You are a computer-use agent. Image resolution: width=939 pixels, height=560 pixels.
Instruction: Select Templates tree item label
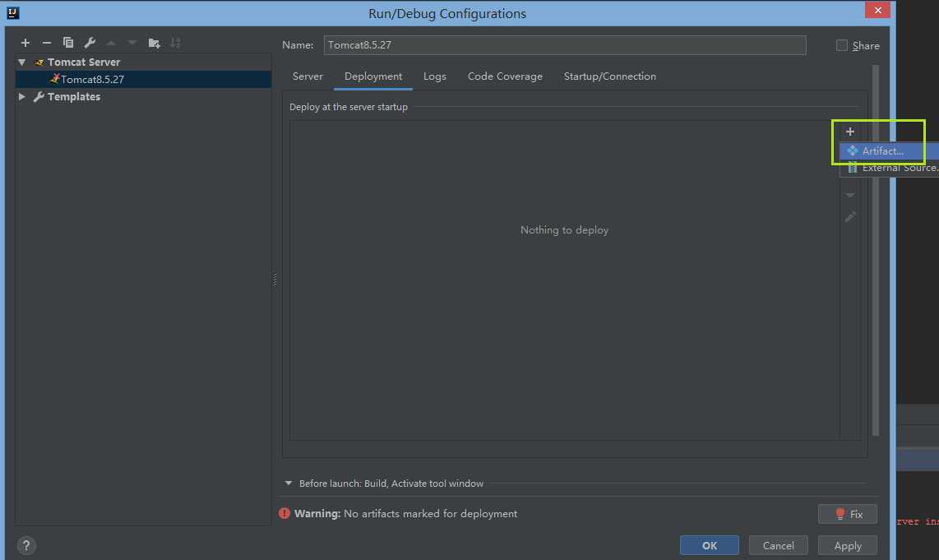(x=74, y=96)
